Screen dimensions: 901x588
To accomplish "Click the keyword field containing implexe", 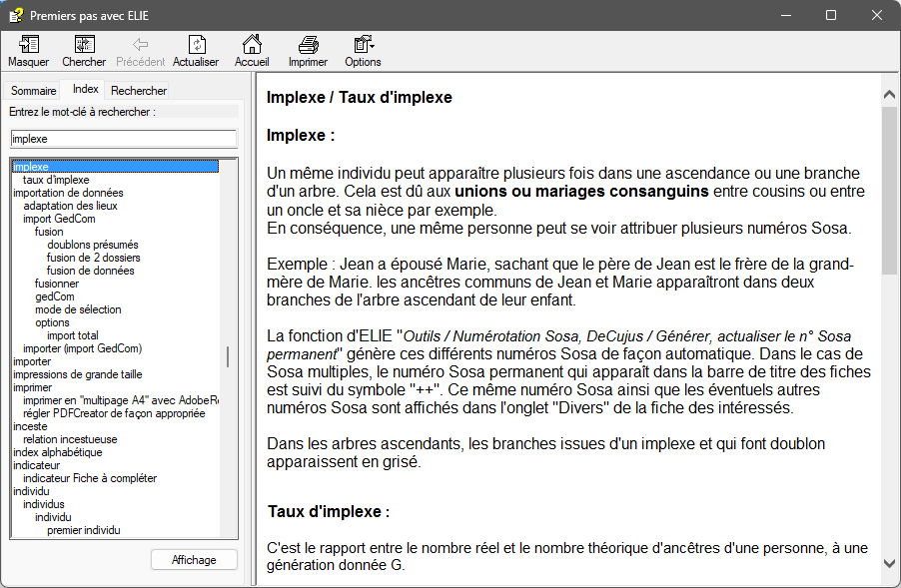I will [124, 139].
